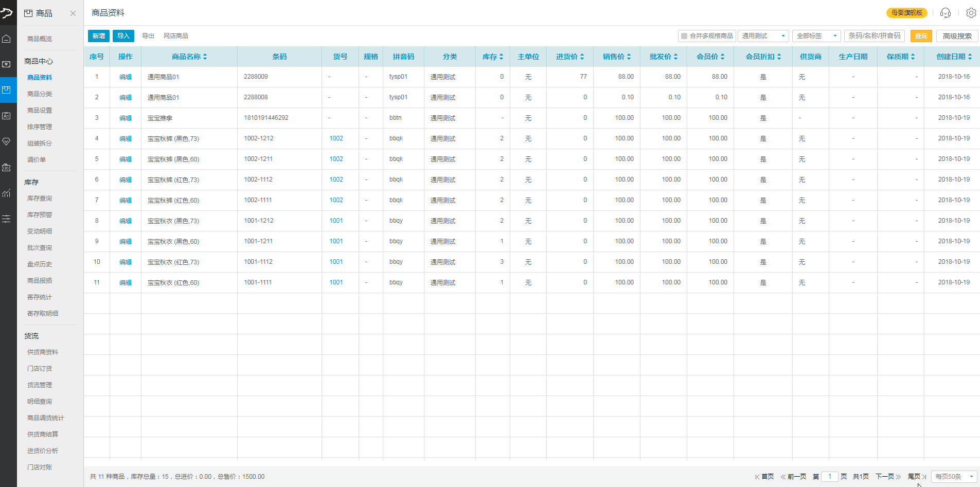This screenshot has width=980, height=487.
Task: Go to 前一页 previous page
Action: click(x=794, y=477)
